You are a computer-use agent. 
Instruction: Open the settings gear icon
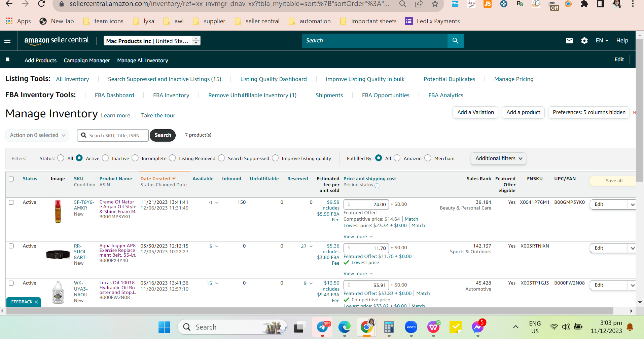[x=584, y=41]
